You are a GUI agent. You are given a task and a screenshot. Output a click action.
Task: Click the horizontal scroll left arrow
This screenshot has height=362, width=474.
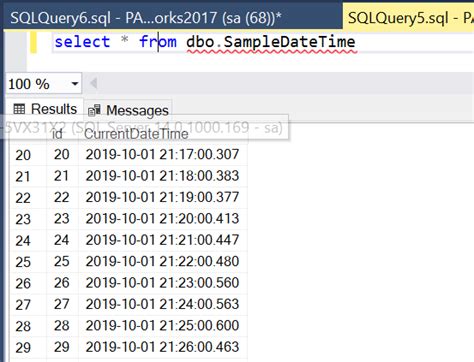tap(94, 83)
